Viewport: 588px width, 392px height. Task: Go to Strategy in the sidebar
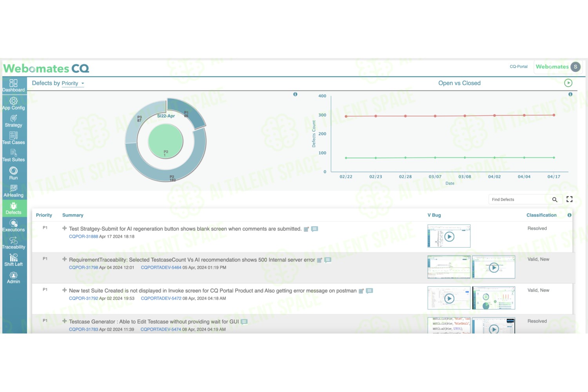pyautogui.click(x=14, y=121)
